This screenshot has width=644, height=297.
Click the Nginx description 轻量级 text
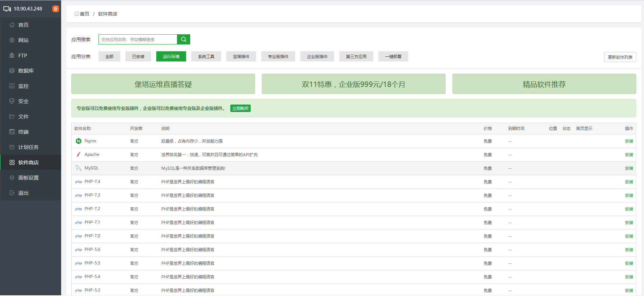192,141
